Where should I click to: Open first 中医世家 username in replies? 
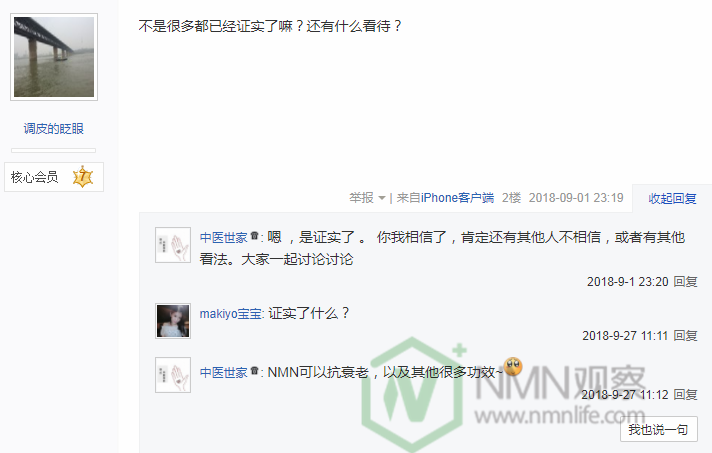coord(223,237)
